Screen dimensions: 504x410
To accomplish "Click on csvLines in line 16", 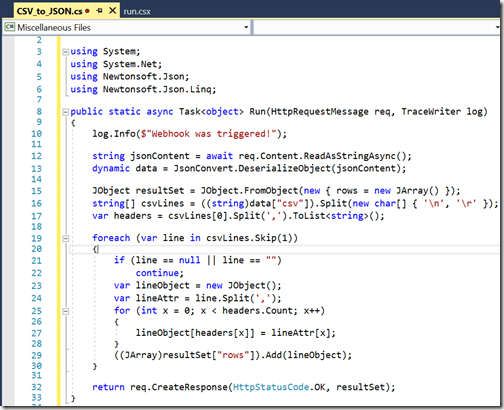I will coord(162,203).
